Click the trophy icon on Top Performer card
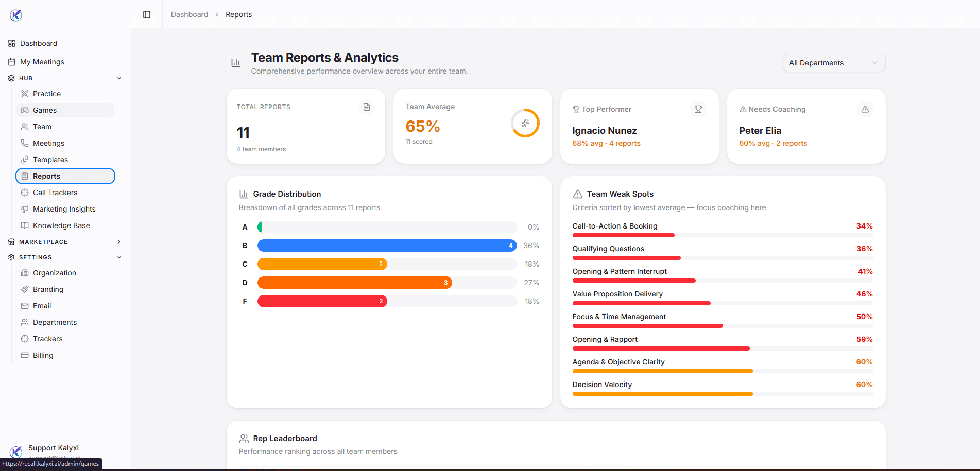The height and width of the screenshot is (471, 980). (698, 109)
